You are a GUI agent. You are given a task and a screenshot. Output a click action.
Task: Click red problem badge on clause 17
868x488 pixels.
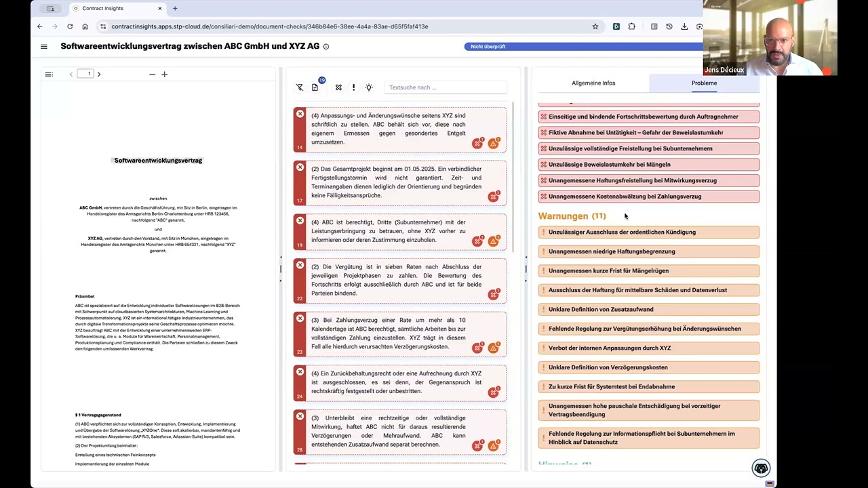pos(494,197)
